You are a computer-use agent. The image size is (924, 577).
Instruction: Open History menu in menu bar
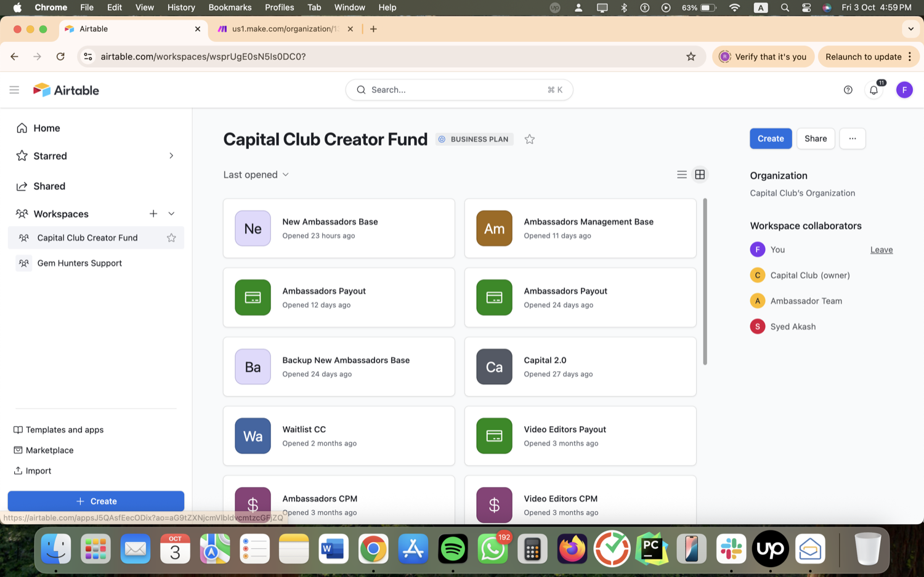[x=181, y=7]
